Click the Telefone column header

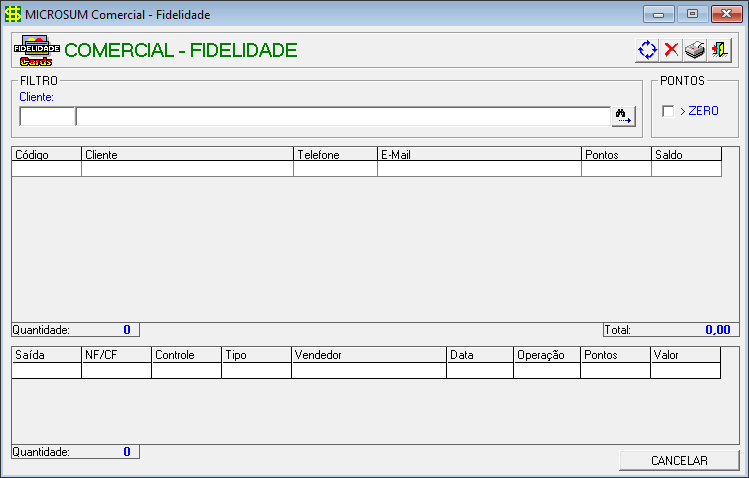(335, 154)
